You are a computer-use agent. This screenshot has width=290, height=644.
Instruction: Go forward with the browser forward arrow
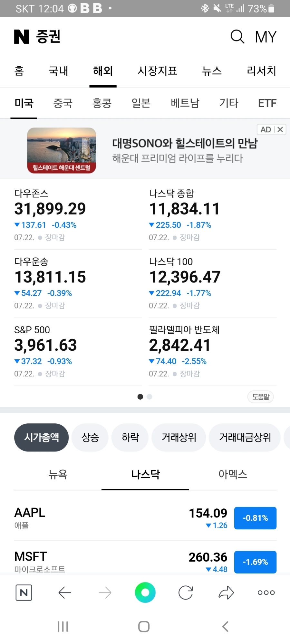[105, 592]
